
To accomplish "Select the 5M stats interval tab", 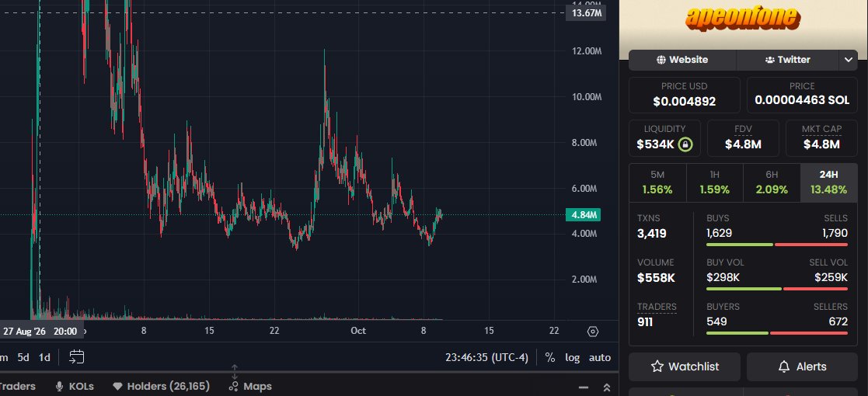I will pyautogui.click(x=657, y=182).
